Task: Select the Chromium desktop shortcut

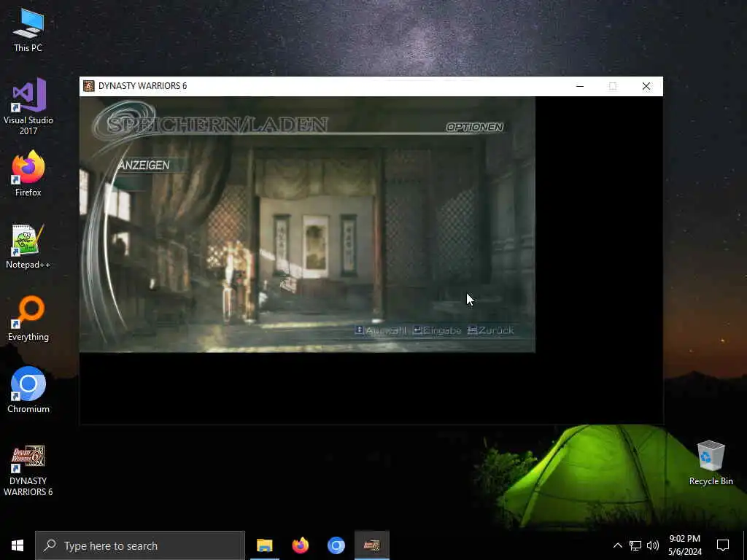Action: [x=28, y=391]
